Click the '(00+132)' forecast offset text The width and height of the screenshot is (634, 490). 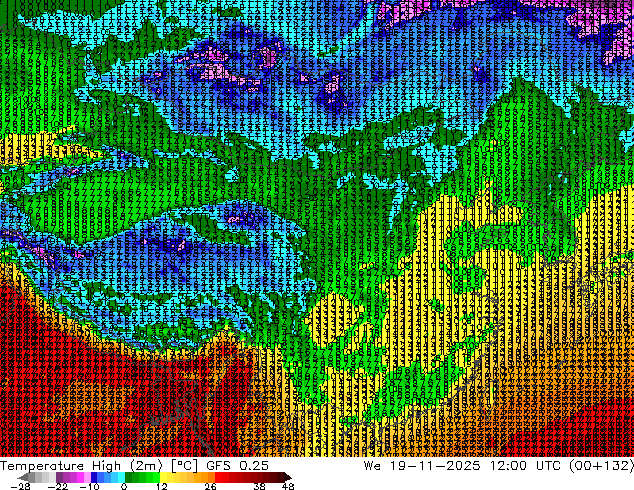coord(601,466)
